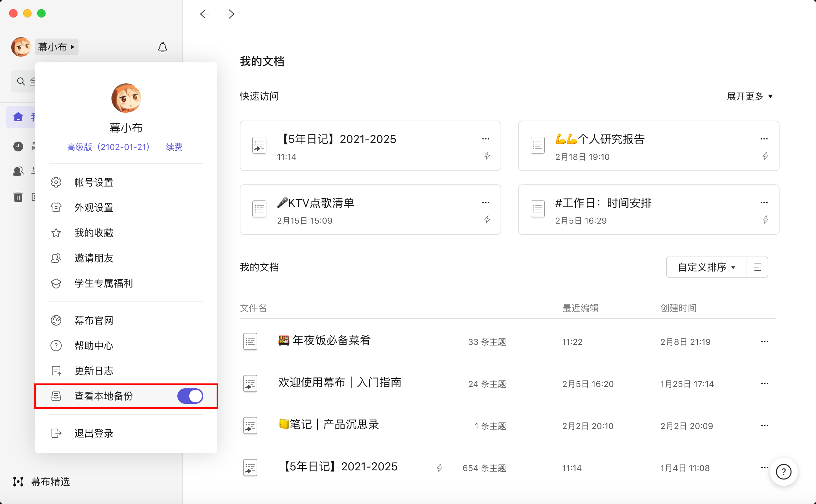Click the 最近编辑 column header
The height and width of the screenshot is (504, 816).
pyautogui.click(x=580, y=308)
